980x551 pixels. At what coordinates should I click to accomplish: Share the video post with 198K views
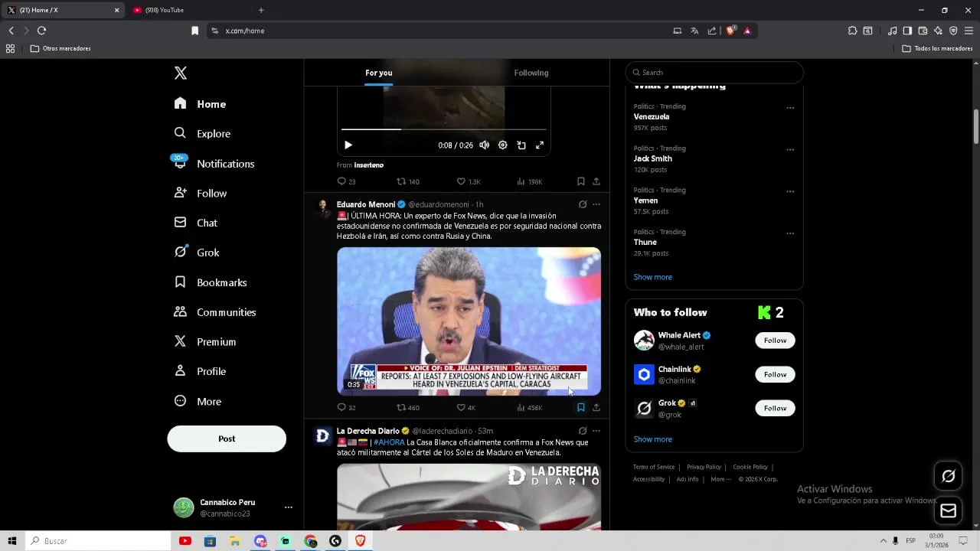pos(596,181)
